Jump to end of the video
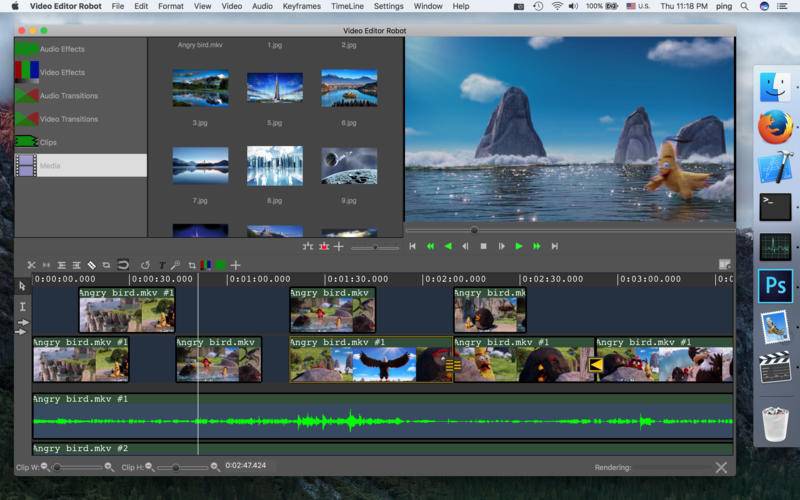800x500 pixels. click(x=555, y=246)
